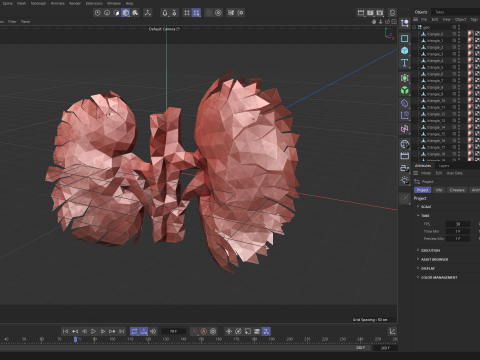Toggle the highlighted quantize snap icon
Screen dimensions: 480x360
point(196,13)
